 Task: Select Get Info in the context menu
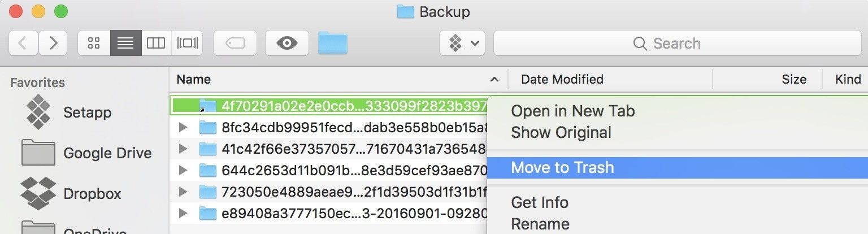539,202
